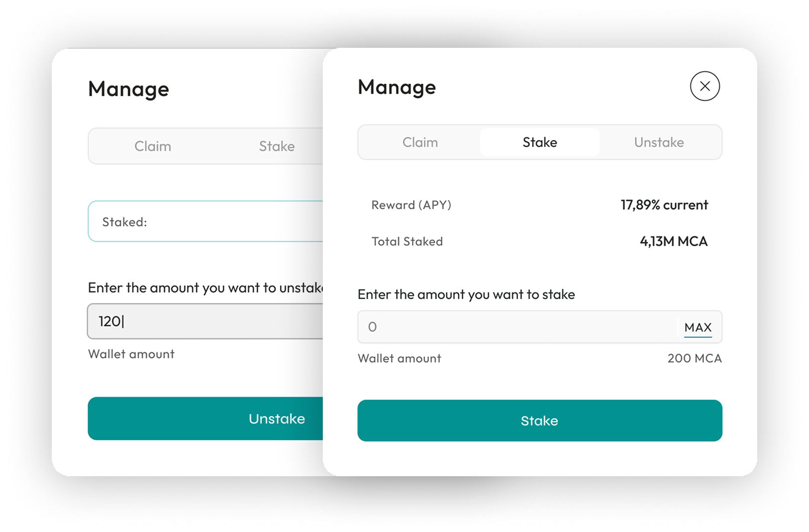Click the 'Enter the amount you want to stake' label
The image size is (809, 532).
click(x=466, y=295)
